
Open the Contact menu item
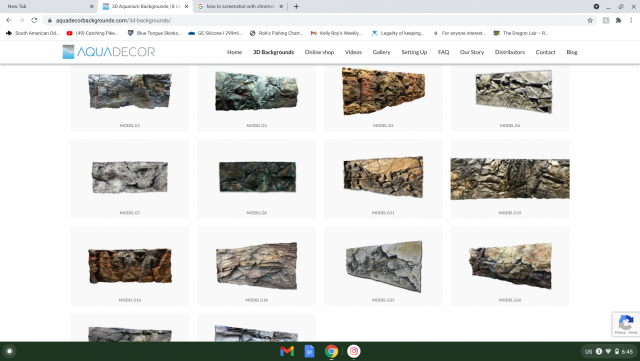[x=545, y=52]
